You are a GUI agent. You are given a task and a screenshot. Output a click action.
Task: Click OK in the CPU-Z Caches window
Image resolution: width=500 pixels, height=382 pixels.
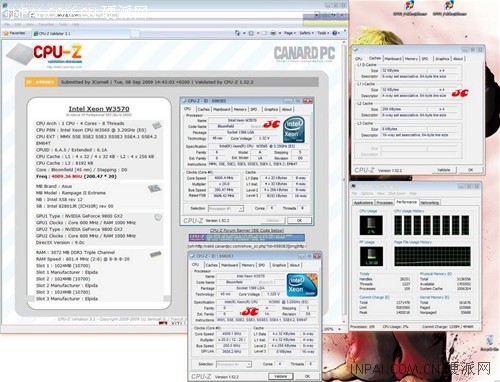coord(470,170)
